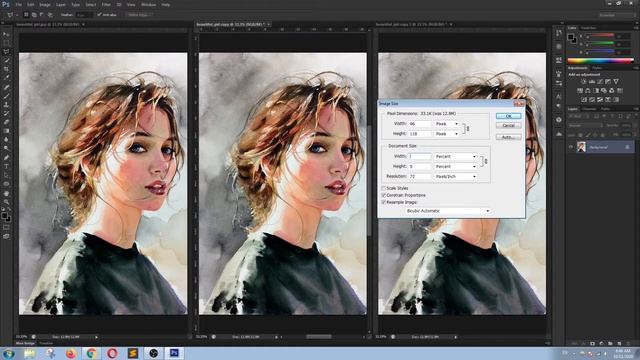
Task: Click the Resolution input field
Action: pyautogui.click(x=420, y=176)
